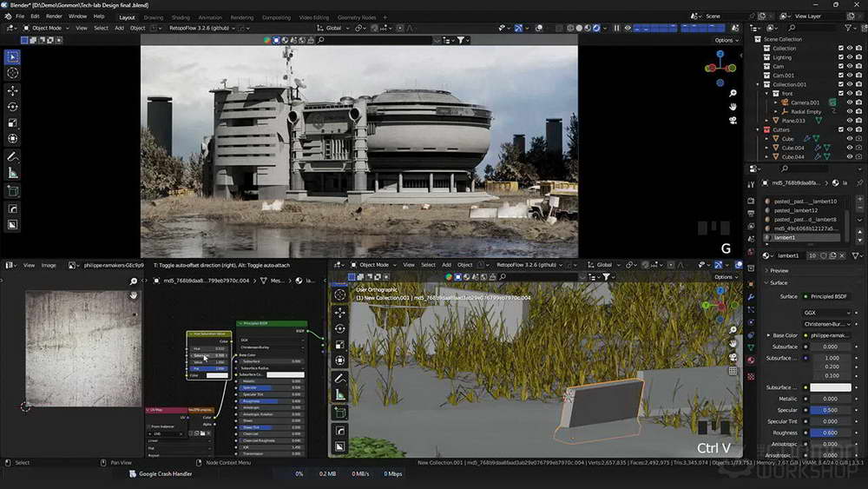This screenshot has width=868, height=489.
Task: Click search magnifier in image editor
Action: click(x=134, y=281)
